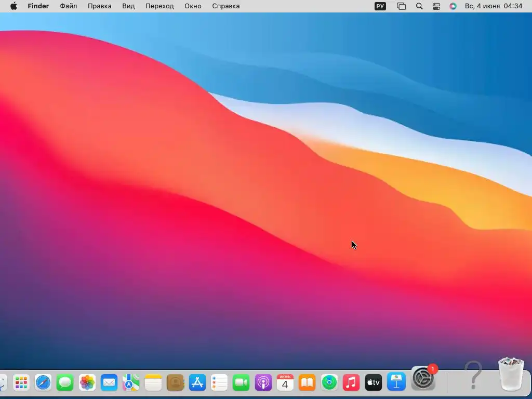Launch the App Store from Dock

click(x=197, y=383)
